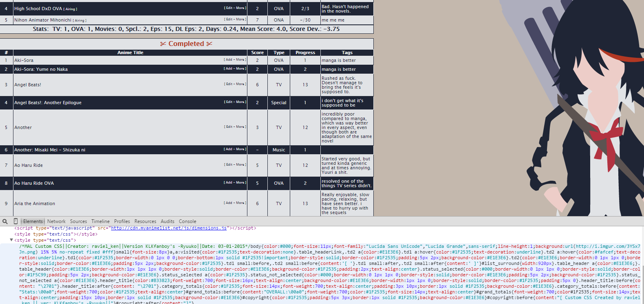Open the Angel Beats! anime title link

tap(28, 85)
